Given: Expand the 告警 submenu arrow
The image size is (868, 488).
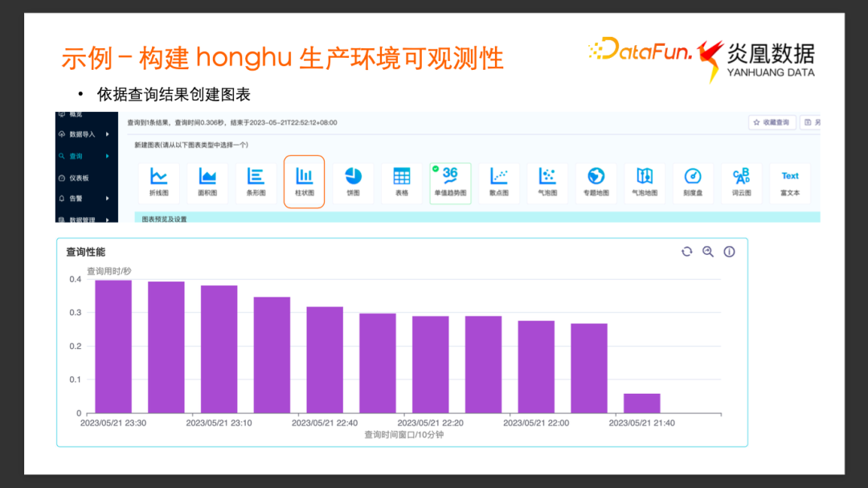Looking at the screenshot, I should pos(108,199).
